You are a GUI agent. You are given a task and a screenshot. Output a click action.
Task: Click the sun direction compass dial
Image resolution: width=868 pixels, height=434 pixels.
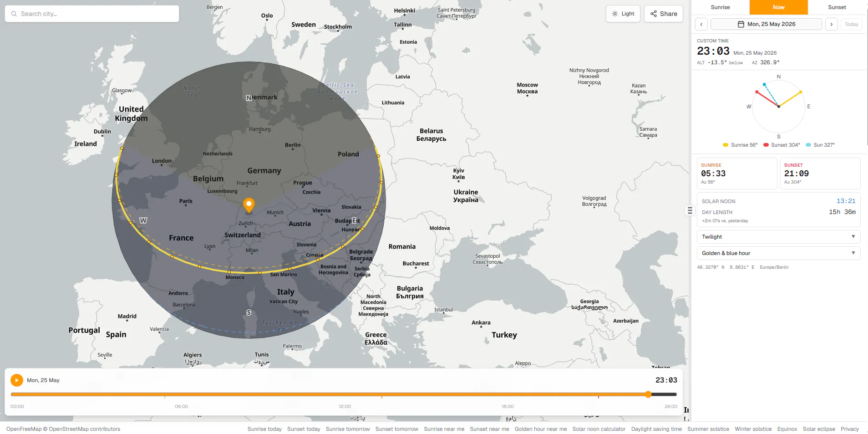pyautogui.click(x=778, y=107)
